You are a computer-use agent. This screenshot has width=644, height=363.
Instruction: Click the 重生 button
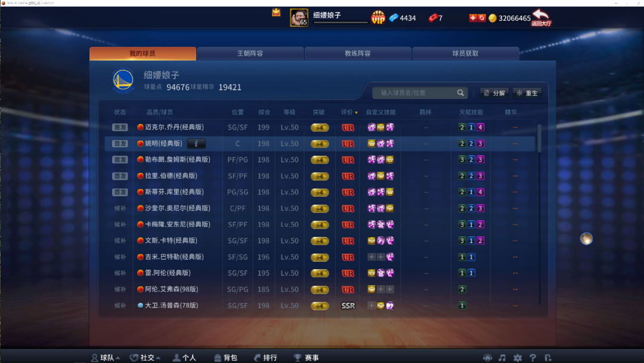527,93
